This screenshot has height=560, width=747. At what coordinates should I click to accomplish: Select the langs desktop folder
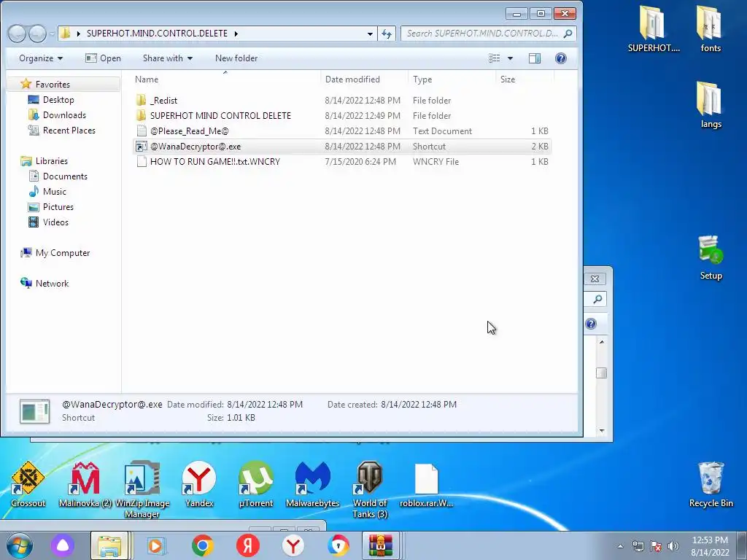[x=711, y=105]
